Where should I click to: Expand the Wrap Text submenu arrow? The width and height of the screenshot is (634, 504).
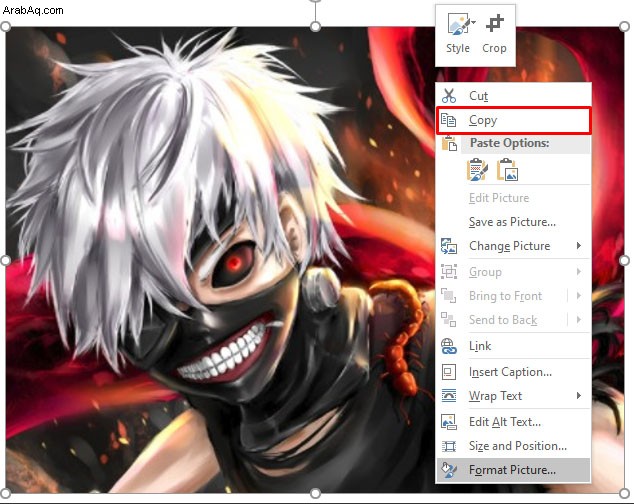tap(579, 395)
